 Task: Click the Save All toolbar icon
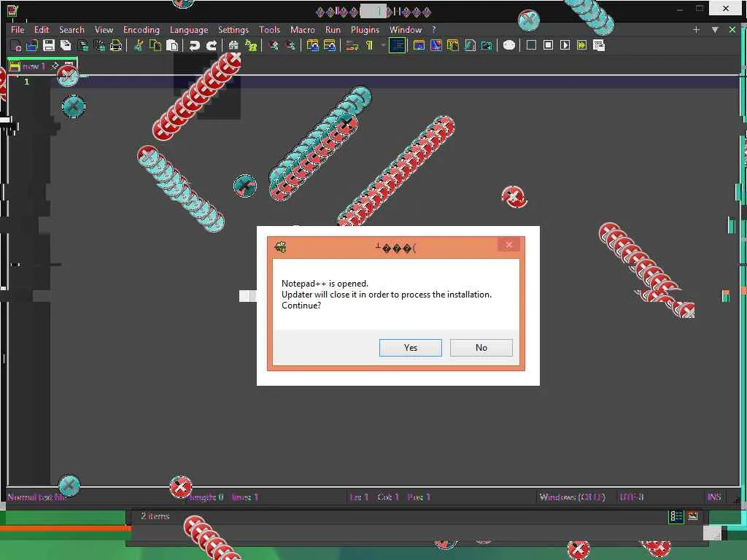point(66,45)
